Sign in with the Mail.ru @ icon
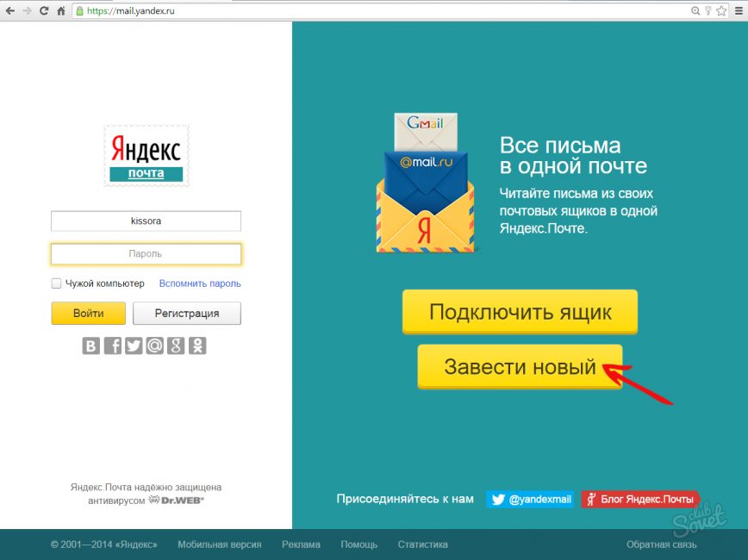Screen dimensions: 748x560 154,345
